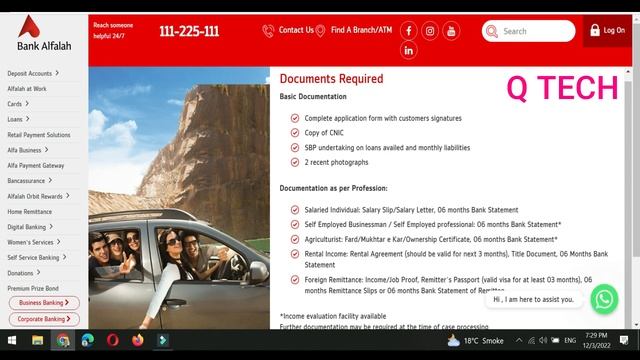Click the WhatsApp chat icon
This screenshot has width=640, height=360.
coord(604,299)
